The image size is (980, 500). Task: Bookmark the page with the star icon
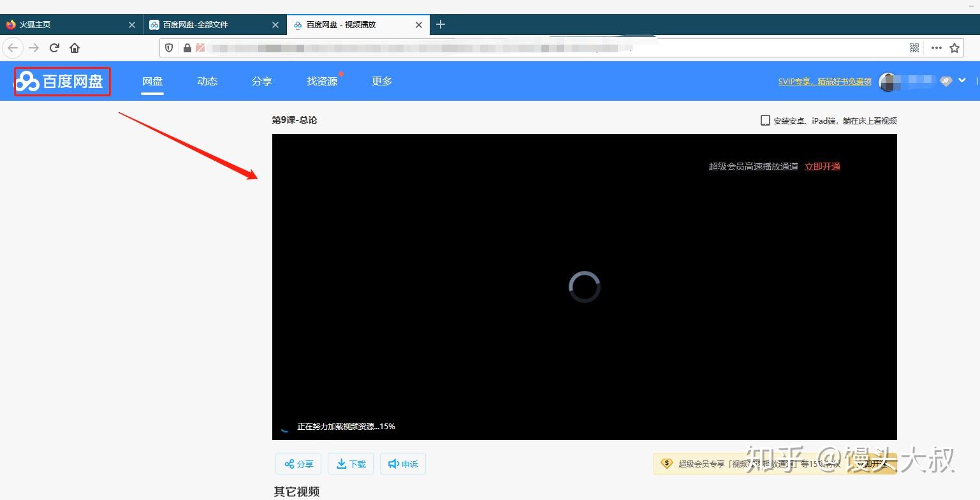click(x=954, y=47)
